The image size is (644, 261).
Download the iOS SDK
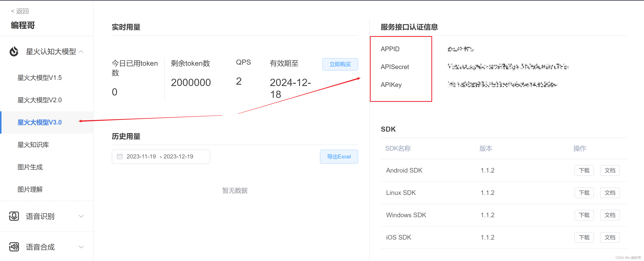coord(584,237)
